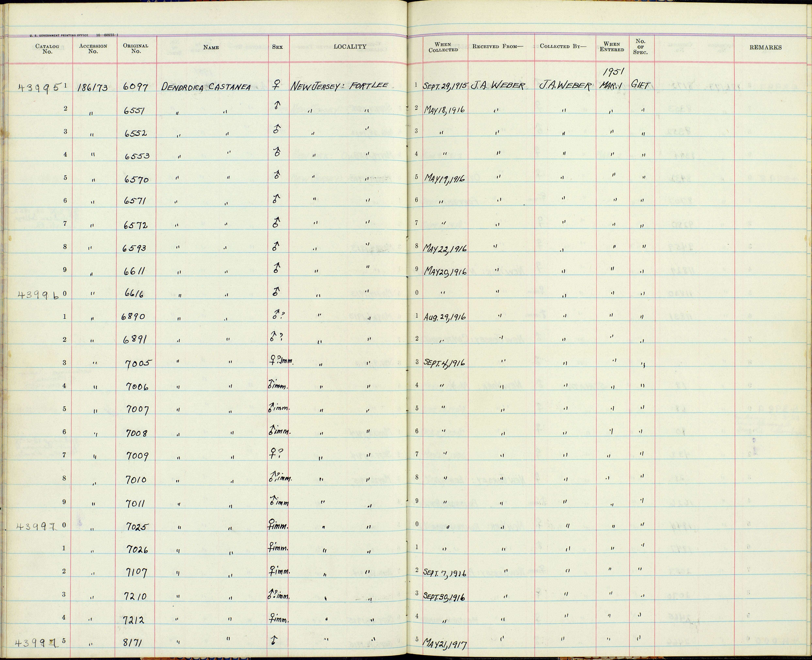
Task: Select the 'Received From—' column header
Action: (x=498, y=46)
